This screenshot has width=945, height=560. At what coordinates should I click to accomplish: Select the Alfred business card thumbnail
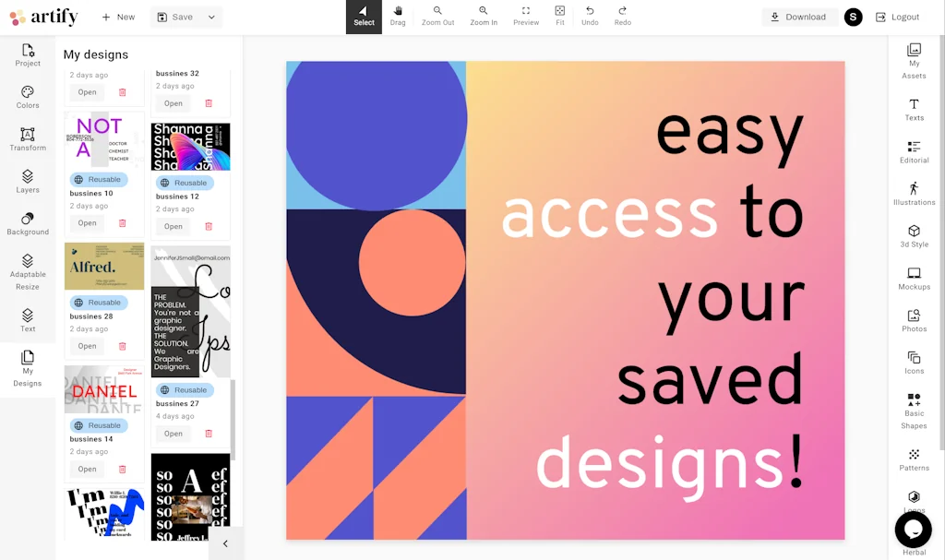click(x=104, y=267)
